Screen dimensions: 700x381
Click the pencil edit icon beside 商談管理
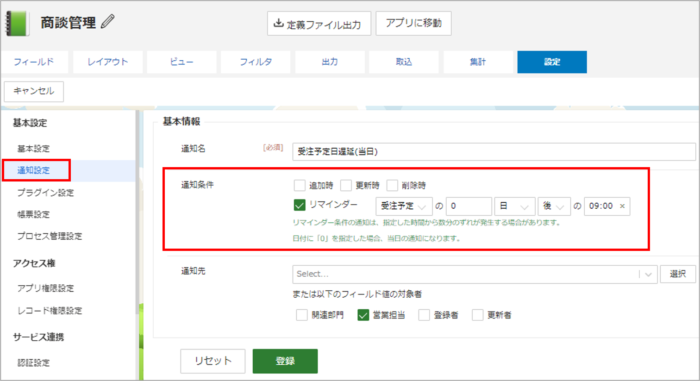click(x=108, y=21)
